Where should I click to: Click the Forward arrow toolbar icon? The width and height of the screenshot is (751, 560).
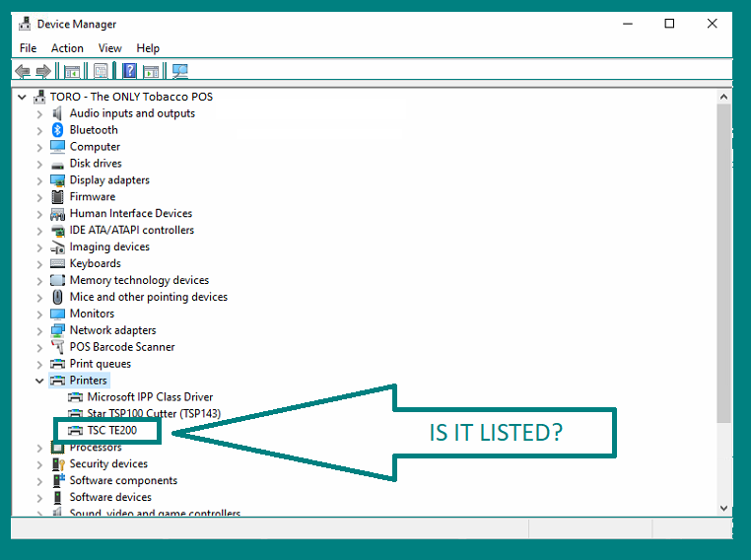43,72
